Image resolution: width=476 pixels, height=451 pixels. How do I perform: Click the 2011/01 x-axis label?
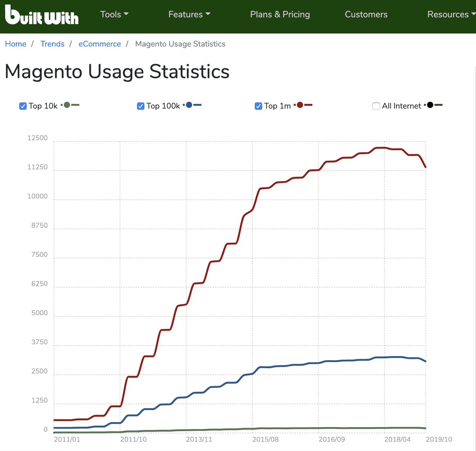[67, 440]
